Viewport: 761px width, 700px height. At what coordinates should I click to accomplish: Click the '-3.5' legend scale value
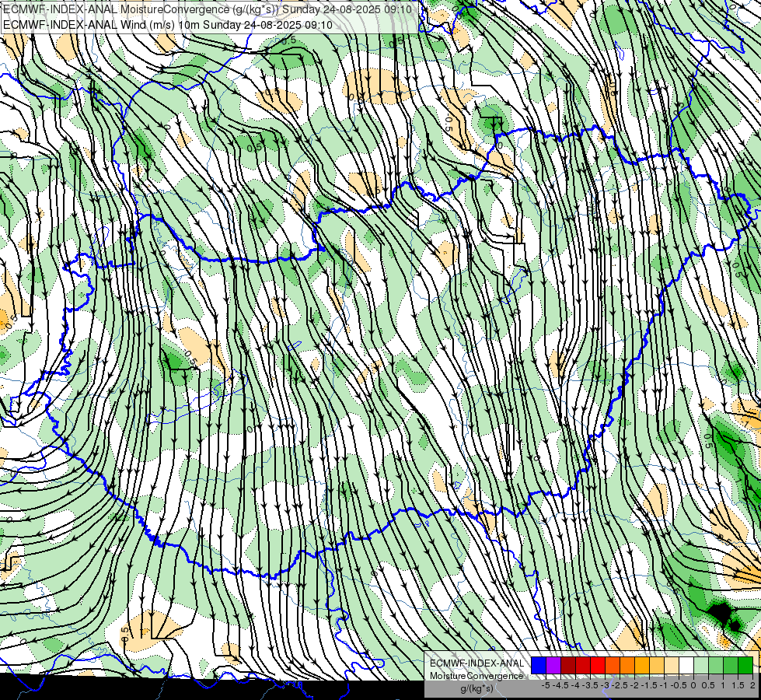coord(590,685)
